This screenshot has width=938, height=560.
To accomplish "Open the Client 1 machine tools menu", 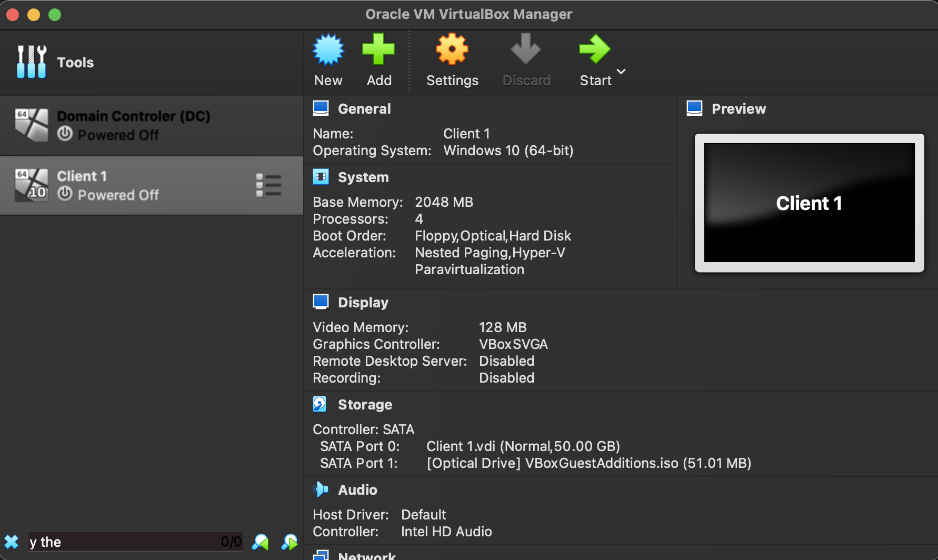I will point(268,185).
